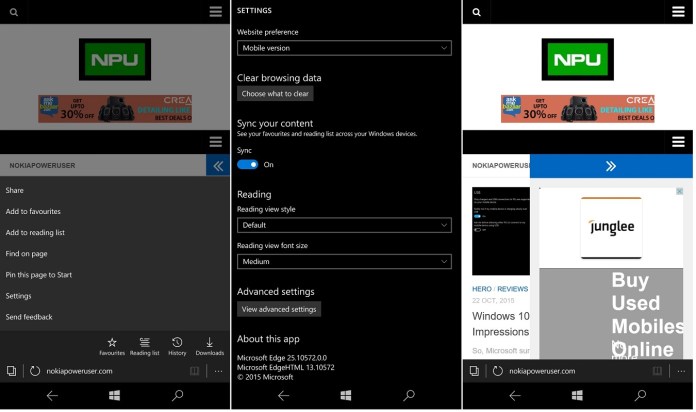696x412 pixels.
Task: Close the more menu via left phone ellipsis
Action: (x=218, y=371)
